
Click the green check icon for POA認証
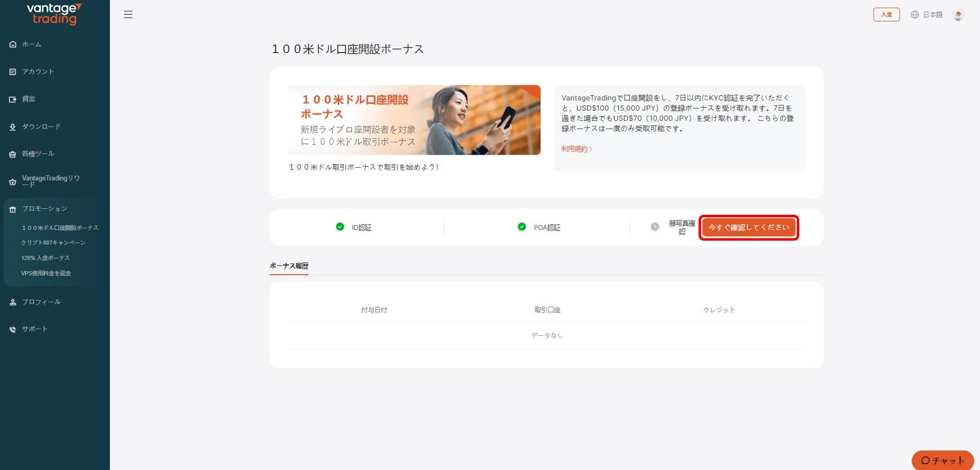522,227
